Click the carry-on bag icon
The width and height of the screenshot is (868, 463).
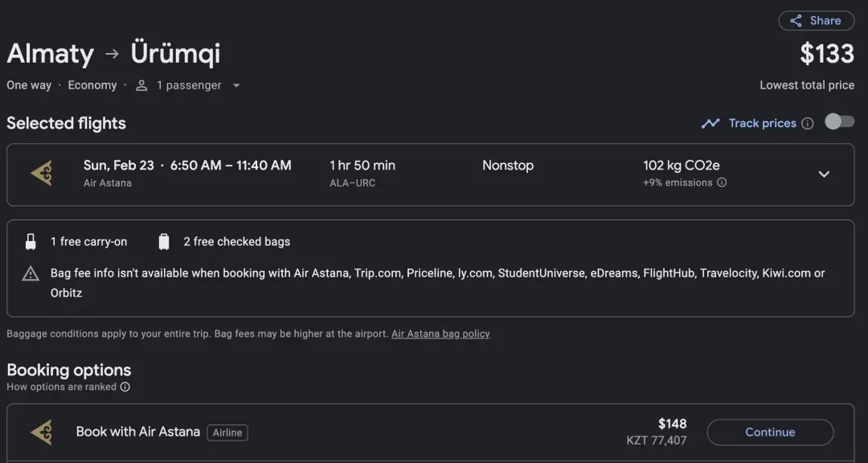(31, 242)
